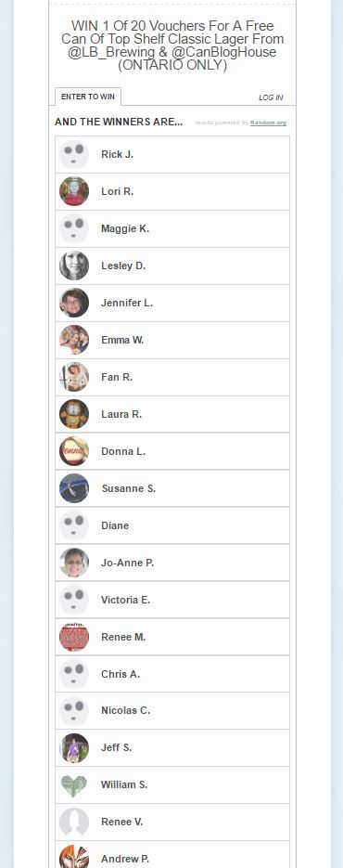The width and height of the screenshot is (343, 868).
Task: Click Laura R.'s cartoon cat avatar
Action: point(74,414)
